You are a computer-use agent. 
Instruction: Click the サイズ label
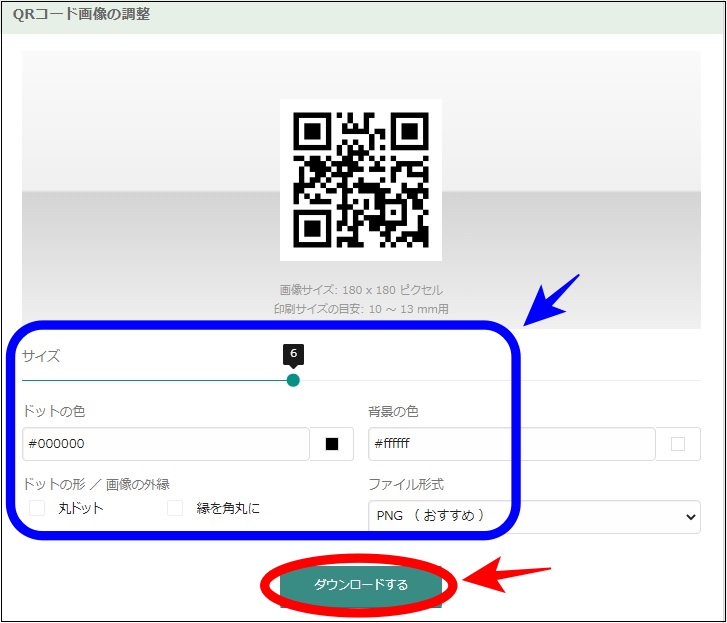[x=41, y=356]
